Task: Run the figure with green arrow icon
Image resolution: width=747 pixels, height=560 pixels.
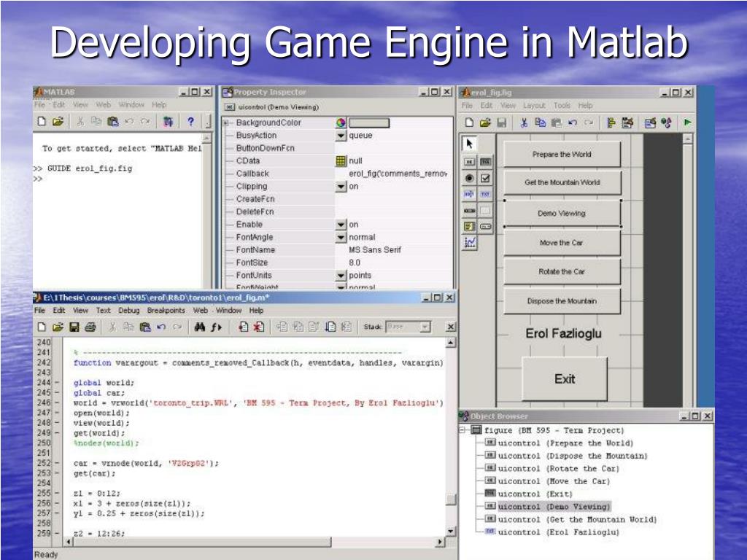Action: (x=687, y=122)
